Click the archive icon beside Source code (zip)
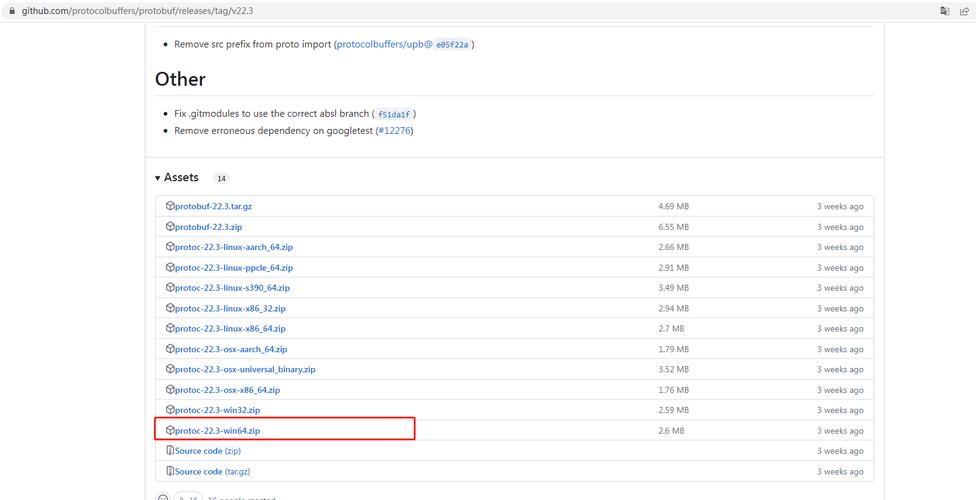 coord(170,451)
